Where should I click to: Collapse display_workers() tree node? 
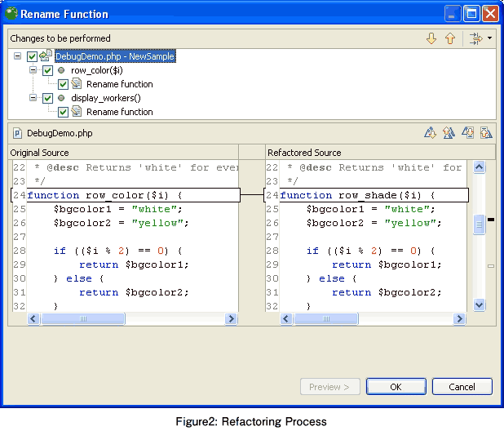coord(33,97)
